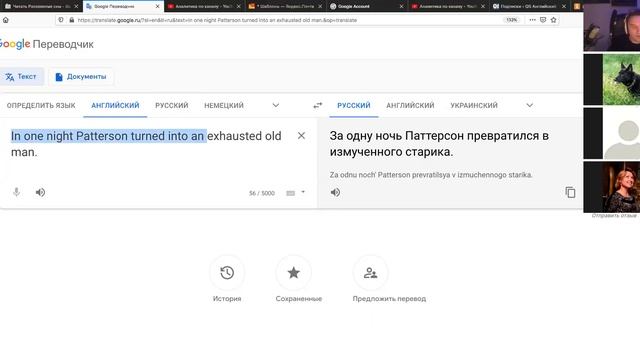Choose Определить язык source option
640x360 pixels.
click(41, 105)
